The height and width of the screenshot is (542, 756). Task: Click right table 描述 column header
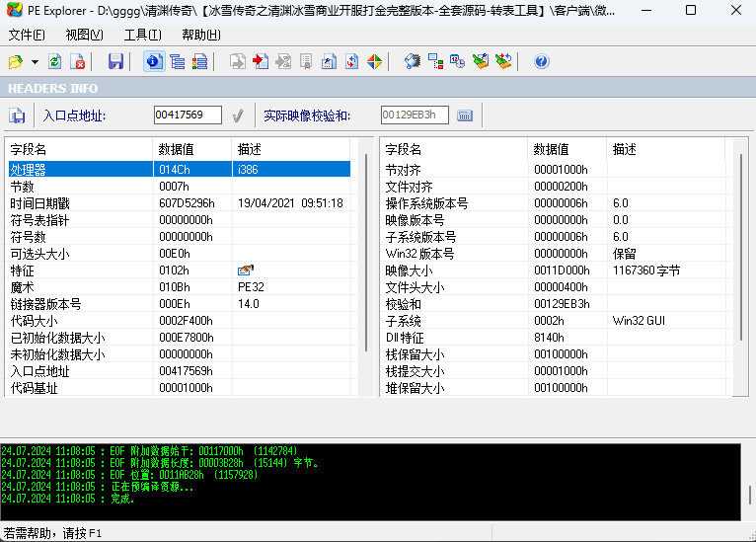(666, 149)
